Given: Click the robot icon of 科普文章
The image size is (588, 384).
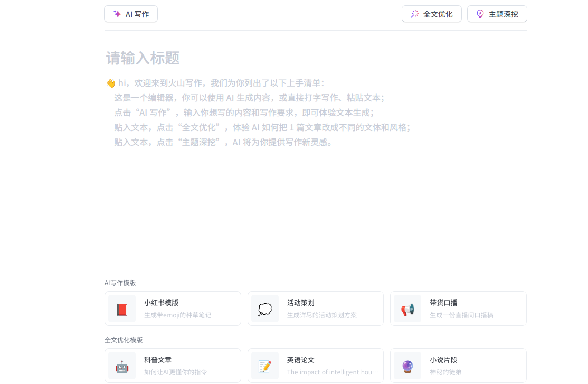Looking at the screenshot, I should pos(122,366).
